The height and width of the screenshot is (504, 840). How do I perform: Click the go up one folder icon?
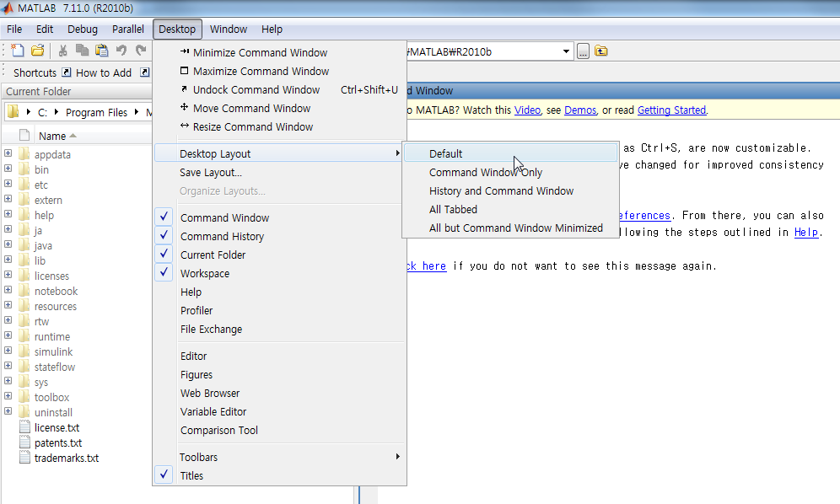pyautogui.click(x=601, y=51)
